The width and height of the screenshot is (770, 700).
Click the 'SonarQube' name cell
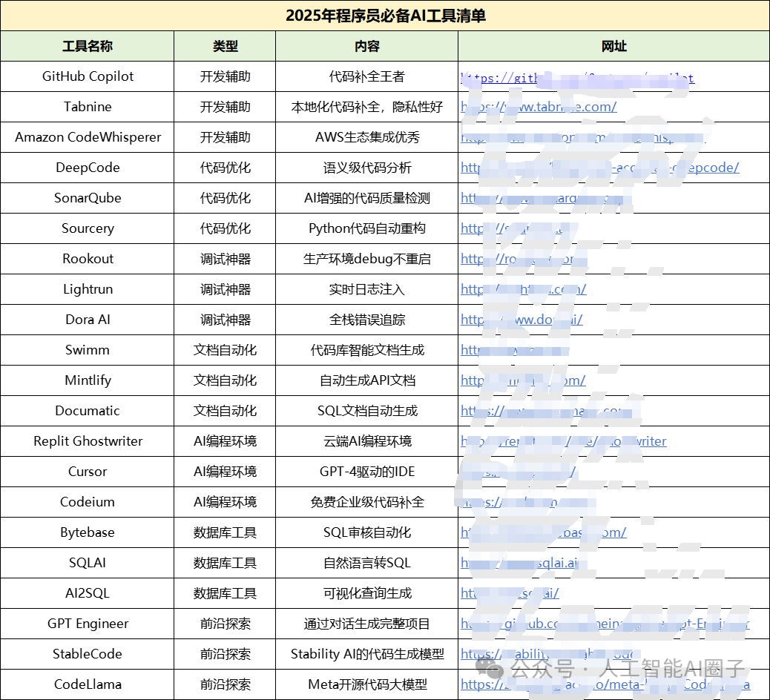[x=88, y=198]
